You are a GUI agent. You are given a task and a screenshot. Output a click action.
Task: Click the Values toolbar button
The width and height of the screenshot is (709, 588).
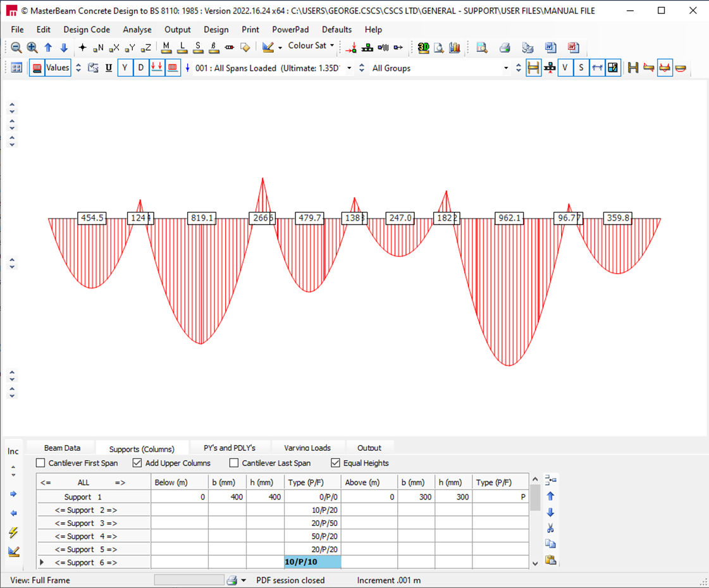pyautogui.click(x=58, y=68)
